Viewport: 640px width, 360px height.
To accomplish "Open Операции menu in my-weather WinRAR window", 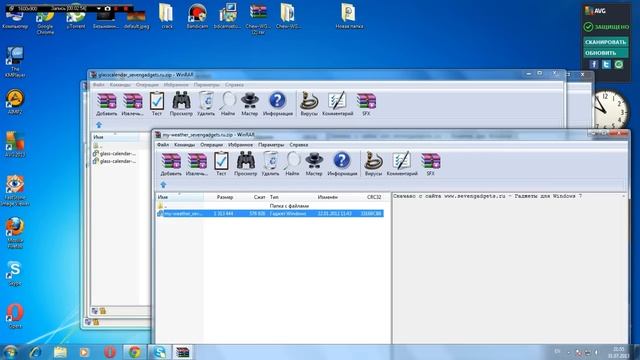I will tap(211, 145).
